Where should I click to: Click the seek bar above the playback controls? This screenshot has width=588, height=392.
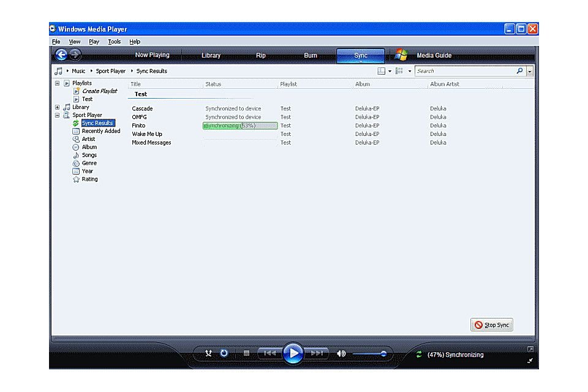tap(293, 339)
